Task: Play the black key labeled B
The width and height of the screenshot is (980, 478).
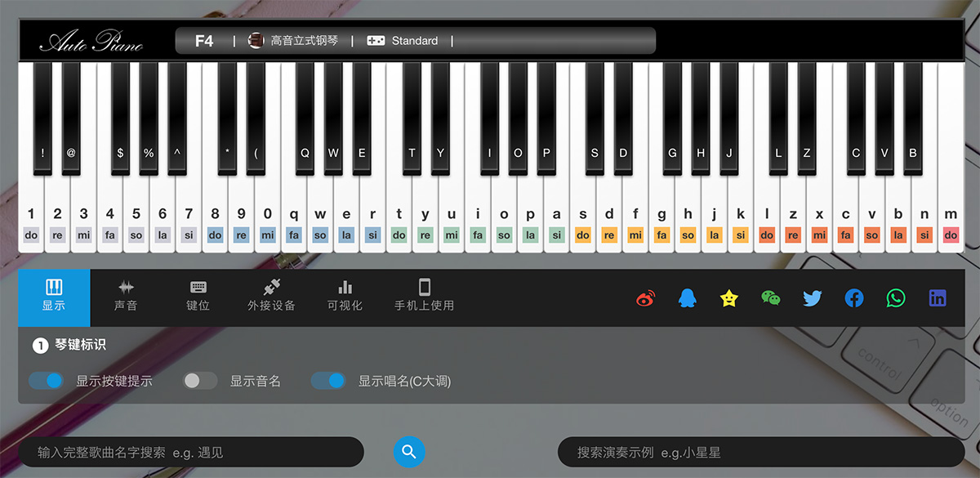Action: coord(913,118)
